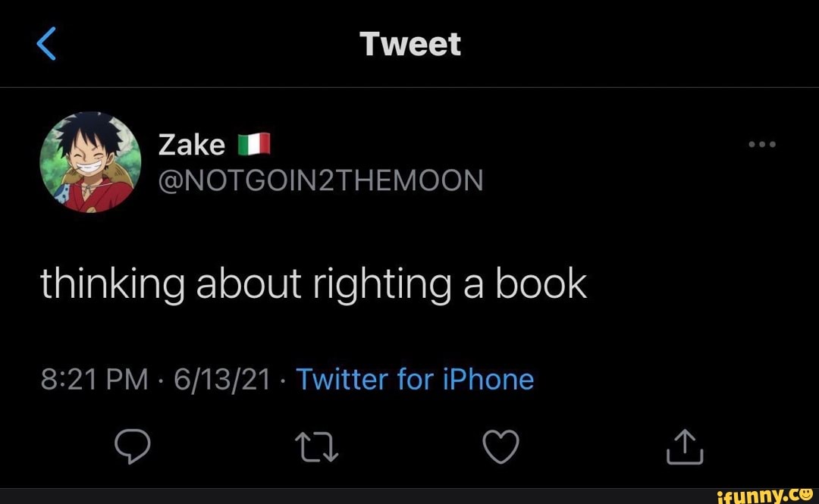Click the Twitter for iPhone link

pos(415,379)
